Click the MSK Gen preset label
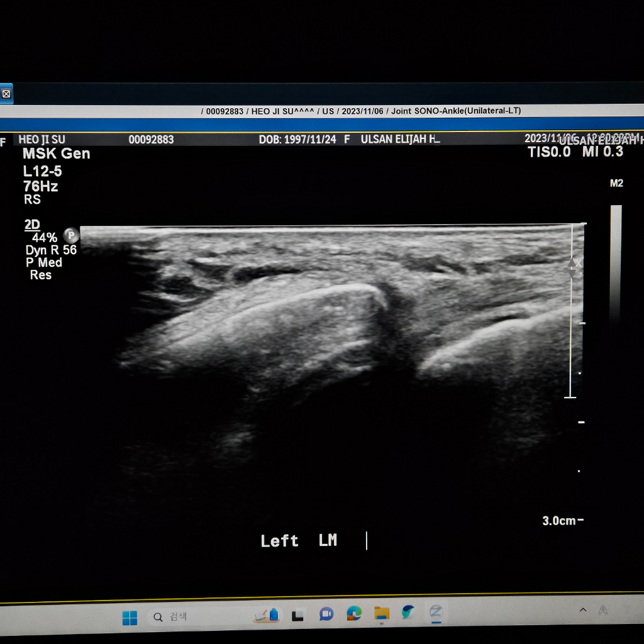Screen dimensions: 644x644 56,153
